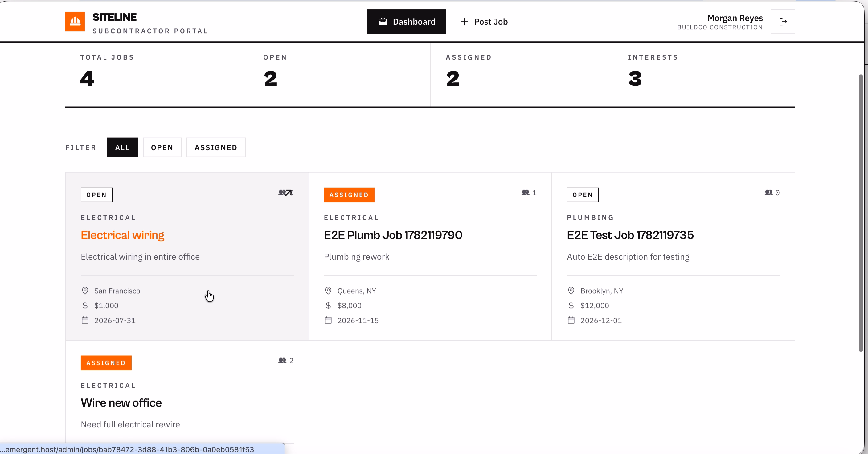The width and height of the screenshot is (868, 454).
Task: Click the Brooklyn, NY location text
Action: point(602,291)
